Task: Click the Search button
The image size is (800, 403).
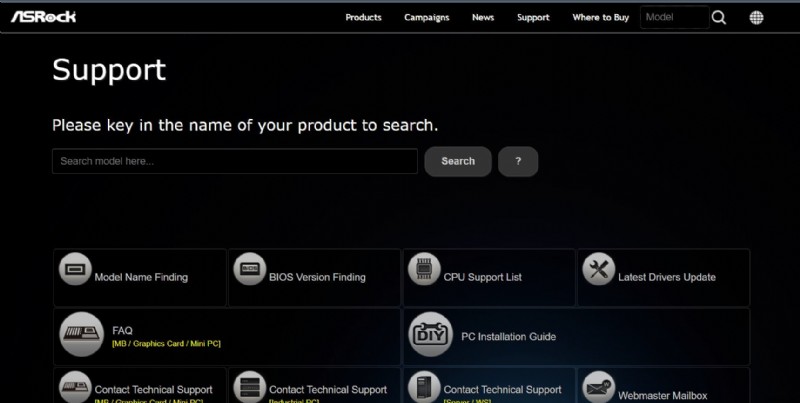Action: point(458,161)
